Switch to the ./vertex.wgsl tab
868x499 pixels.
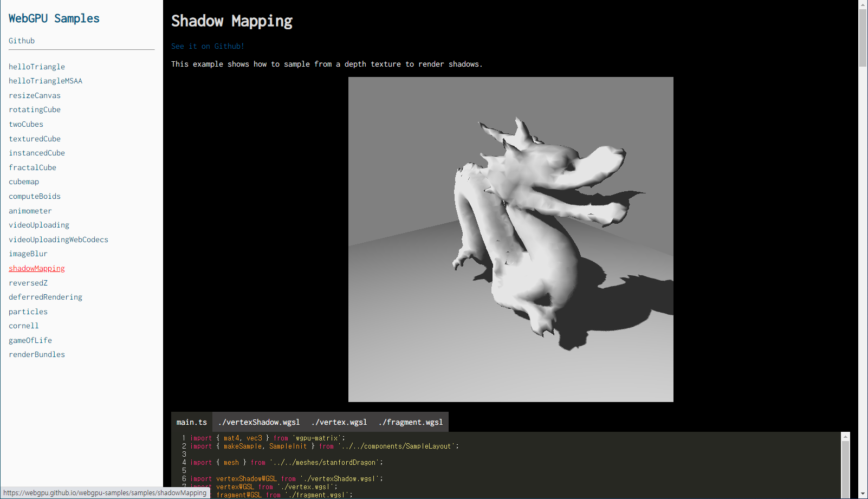point(339,422)
